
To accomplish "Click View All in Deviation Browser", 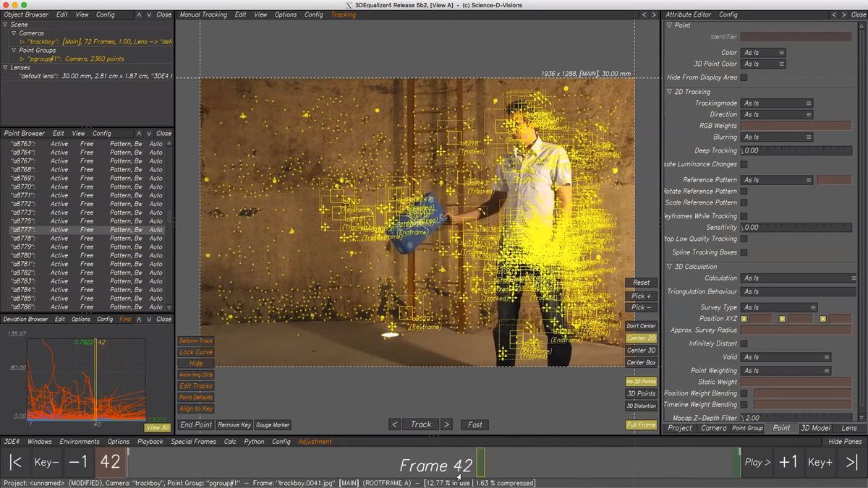I will coord(157,427).
